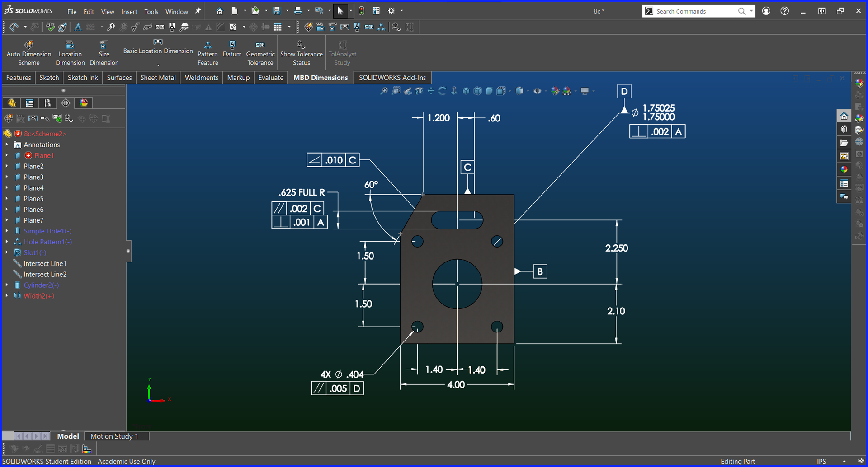The width and height of the screenshot is (868, 467).
Task: Open the DisplayManager tab
Action: pos(84,103)
